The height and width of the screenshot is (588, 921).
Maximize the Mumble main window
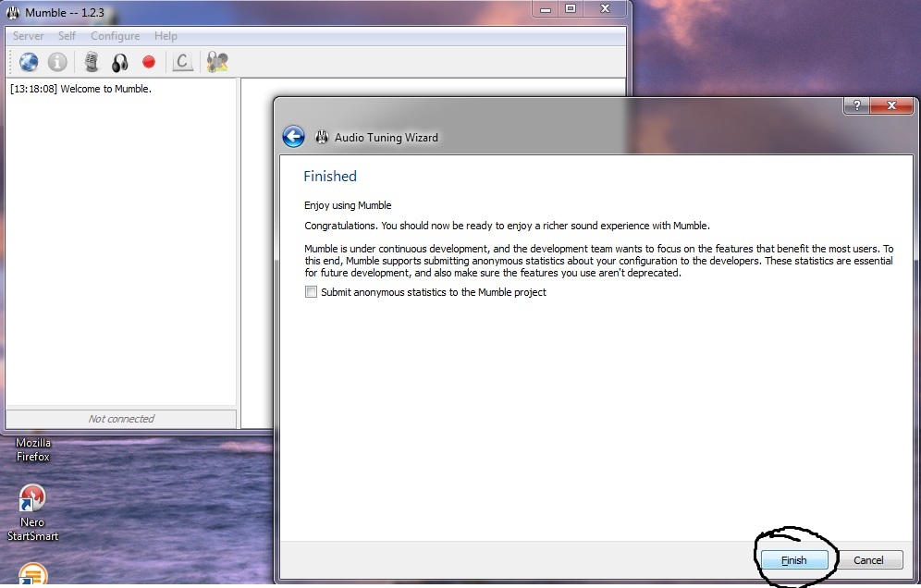[x=571, y=8]
